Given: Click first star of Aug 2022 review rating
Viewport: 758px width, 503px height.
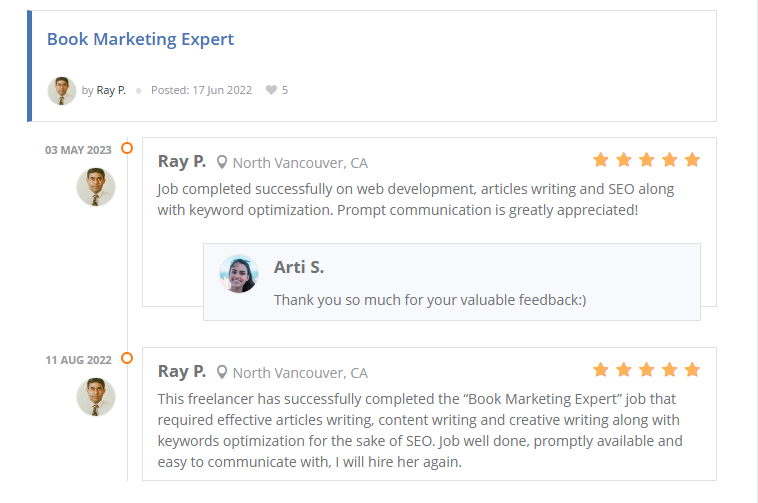Looking at the screenshot, I should [x=601, y=370].
